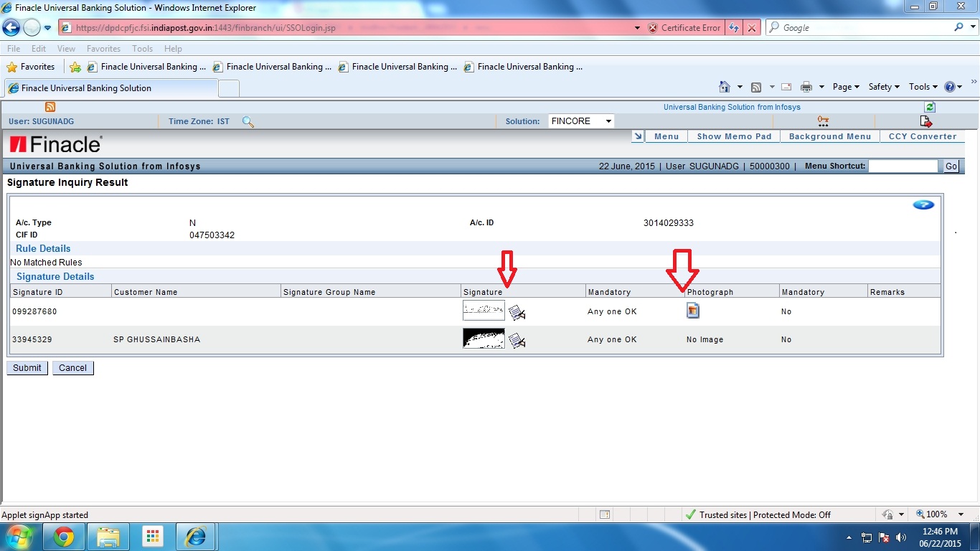The width and height of the screenshot is (980, 551).
Task: Click the arrow icon left of Menu
Action: pyautogui.click(x=638, y=136)
